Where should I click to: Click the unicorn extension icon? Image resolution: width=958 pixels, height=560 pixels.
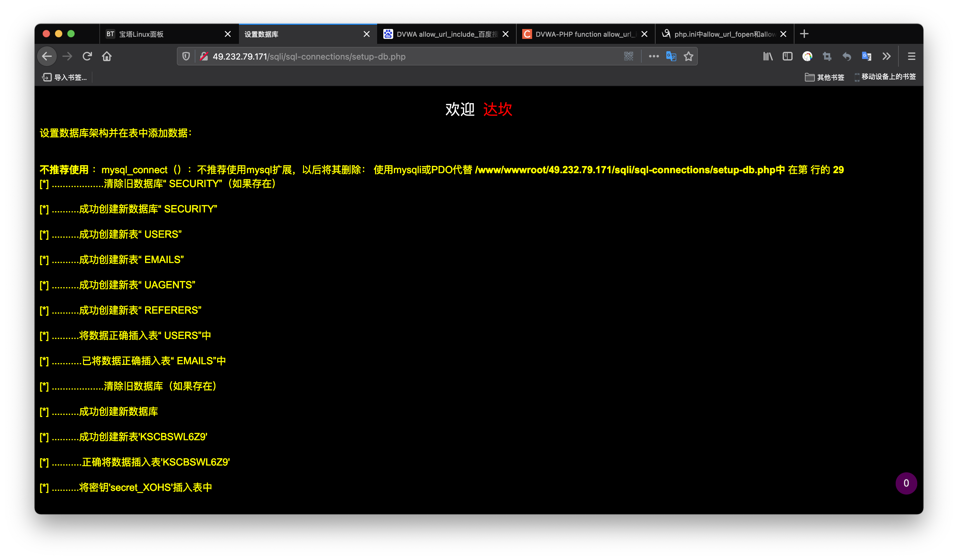[808, 56]
